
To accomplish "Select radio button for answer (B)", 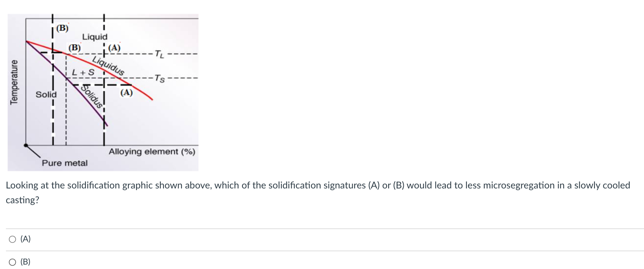I will [12, 262].
